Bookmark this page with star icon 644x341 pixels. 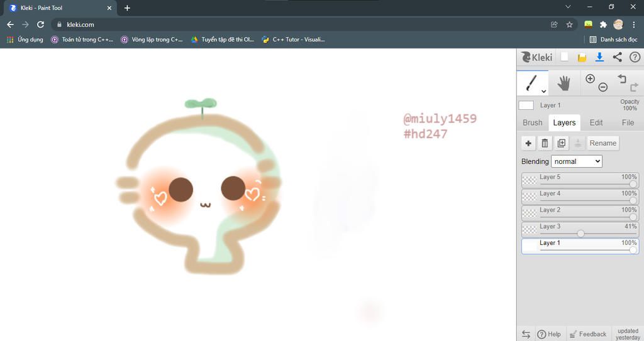[569, 24]
